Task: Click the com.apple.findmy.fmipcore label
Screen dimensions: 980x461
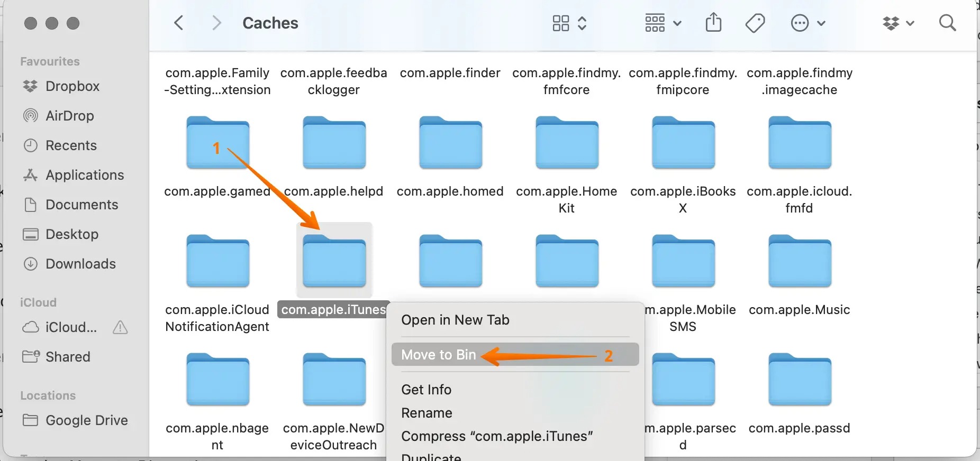Action: [x=683, y=81]
